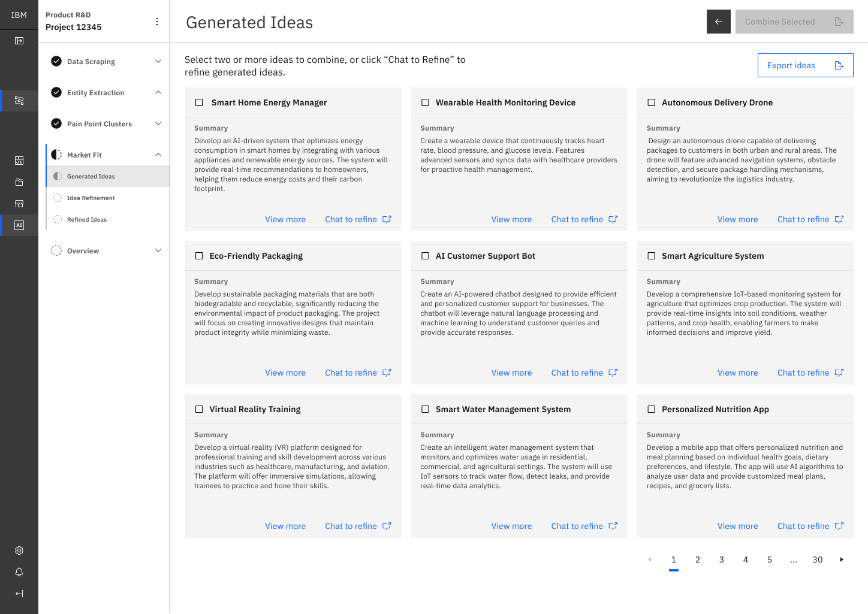Click the back arrow beside Combine Selected
The image size is (868, 614).
pyautogui.click(x=718, y=22)
